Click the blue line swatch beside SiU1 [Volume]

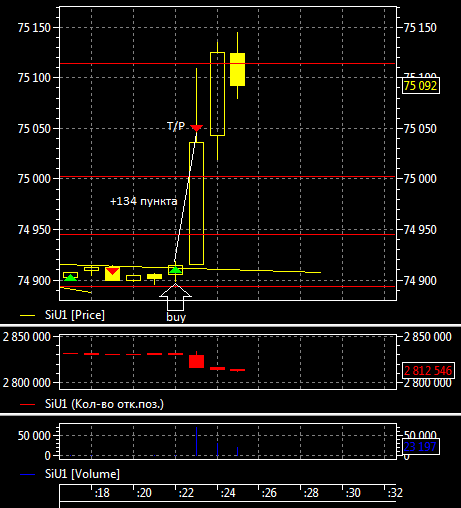(x=27, y=474)
